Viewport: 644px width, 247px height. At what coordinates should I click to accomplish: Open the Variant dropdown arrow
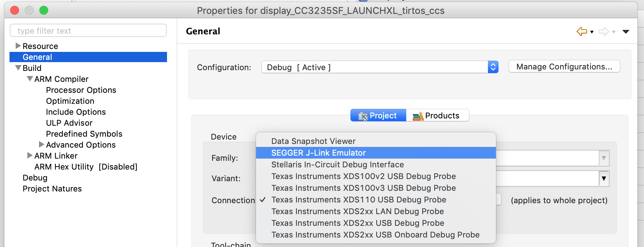point(604,179)
